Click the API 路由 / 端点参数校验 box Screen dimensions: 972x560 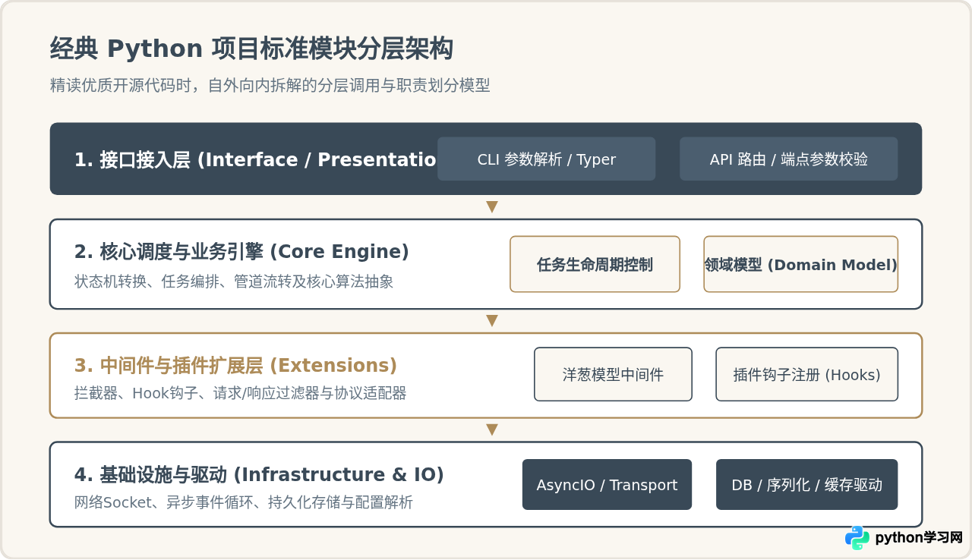pos(788,159)
